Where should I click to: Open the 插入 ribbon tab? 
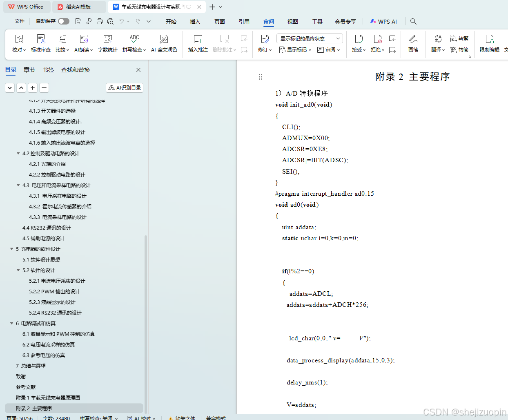195,22
